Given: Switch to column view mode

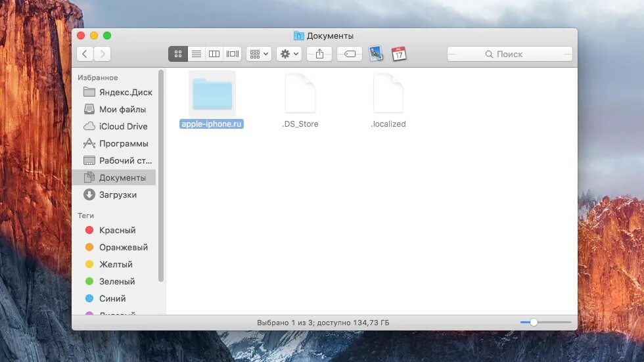Looking at the screenshot, I should pos(214,54).
